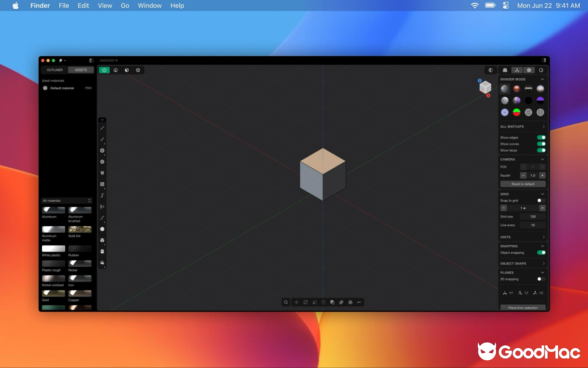Click the bucket-shaped tool icon
Viewport: 588px width, 368px height.
pyautogui.click(x=102, y=173)
